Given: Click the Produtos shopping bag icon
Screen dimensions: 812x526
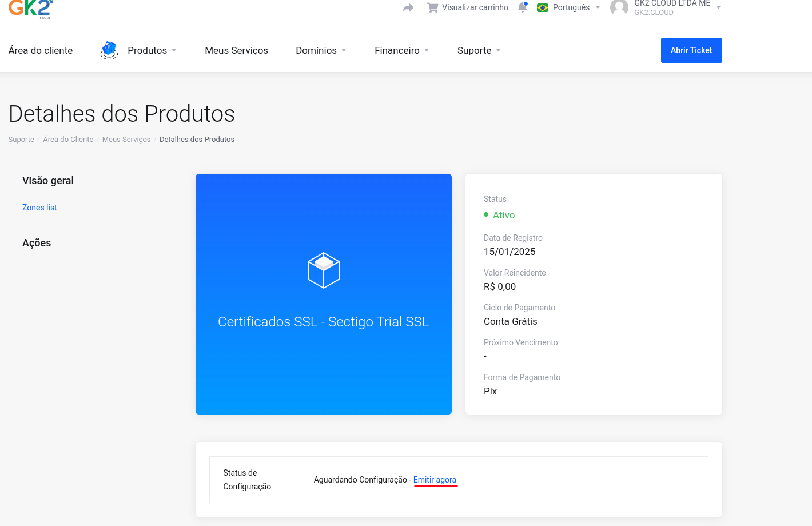Looking at the screenshot, I should 109,50.
